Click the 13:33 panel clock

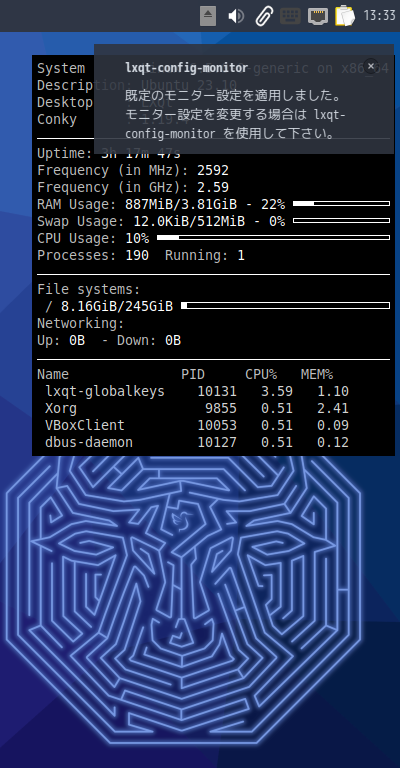379,16
